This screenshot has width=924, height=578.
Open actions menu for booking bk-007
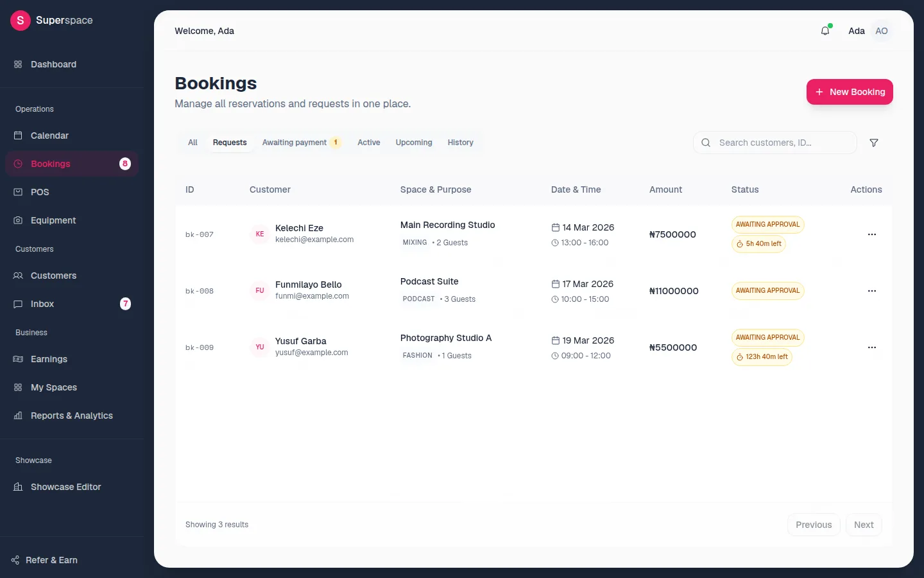(x=872, y=234)
